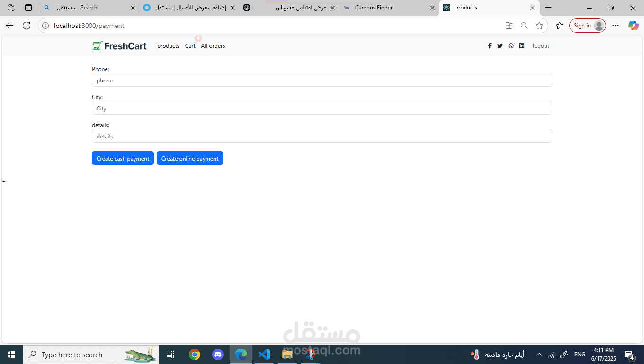Open the products nav link
The image size is (644, 364).
168,46
